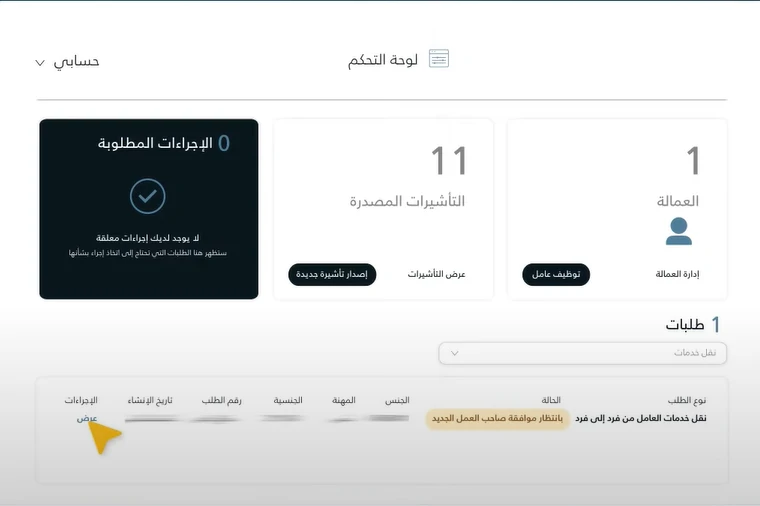Click the تاريخ الإنشاء column header
Viewport: 760px width, 506px height.
coord(149,400)
